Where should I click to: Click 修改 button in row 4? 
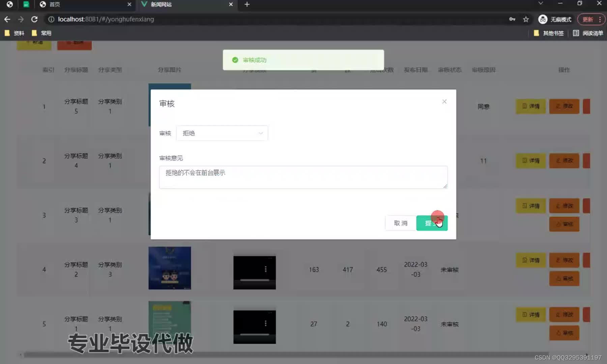click(564, 260)
